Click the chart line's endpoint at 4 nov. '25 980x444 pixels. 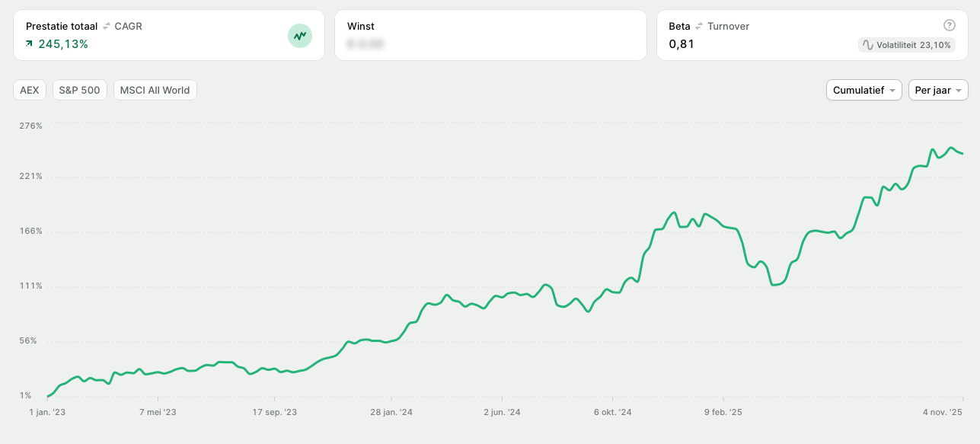pyautogui.click(x=962, y=154)
